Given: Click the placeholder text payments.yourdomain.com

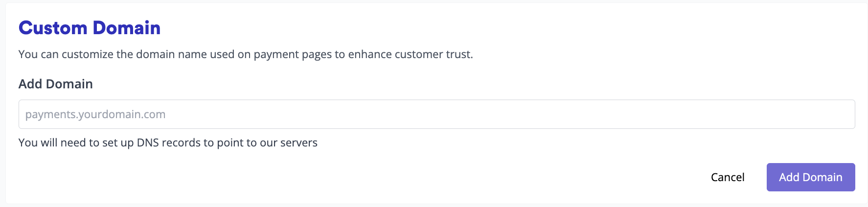Looking at the screenshot, I should [x=95, y=114].
